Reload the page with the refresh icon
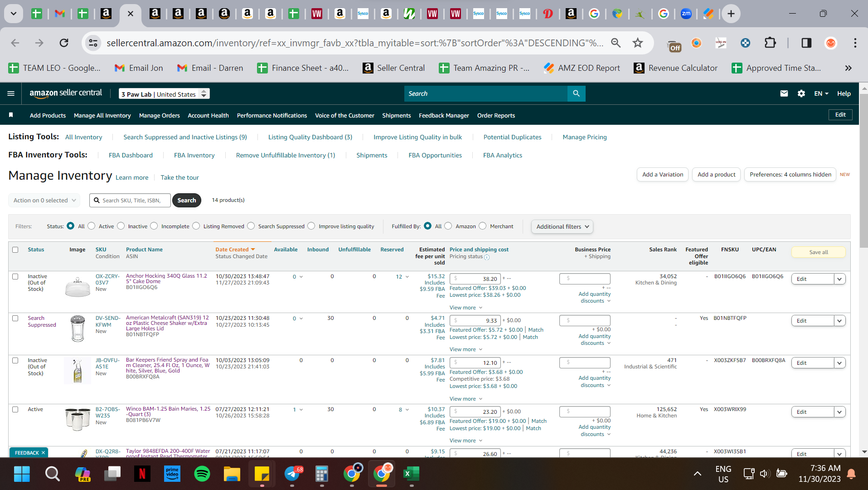The height and width of the screenshot is (490, 868). tap(64, 43)
